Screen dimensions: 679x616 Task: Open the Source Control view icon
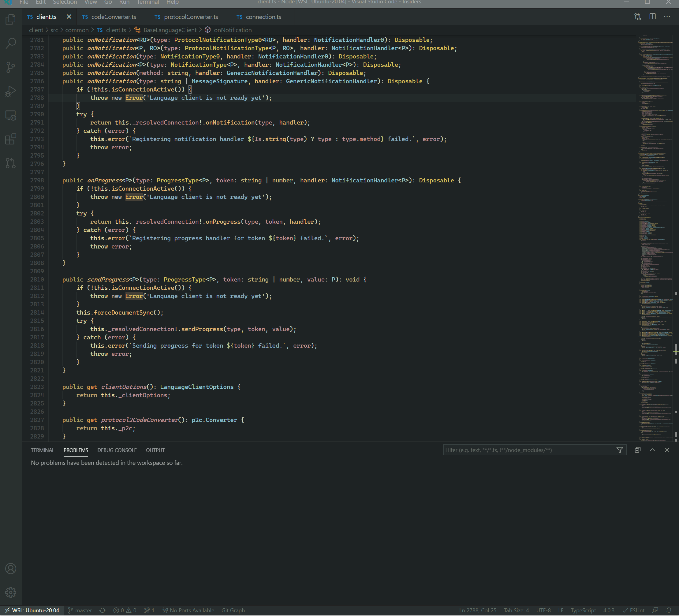tap(11, 67)
